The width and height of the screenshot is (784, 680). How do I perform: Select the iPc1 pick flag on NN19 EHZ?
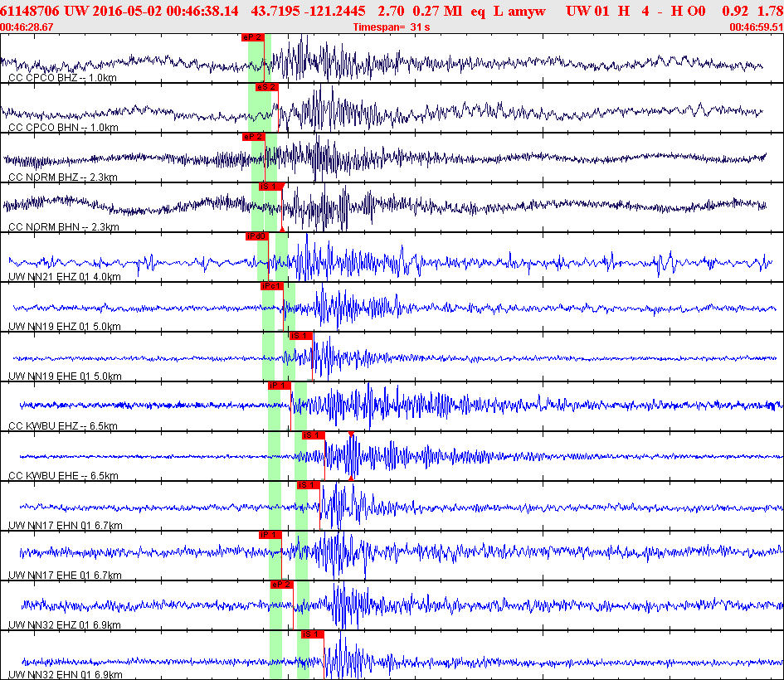271,286
